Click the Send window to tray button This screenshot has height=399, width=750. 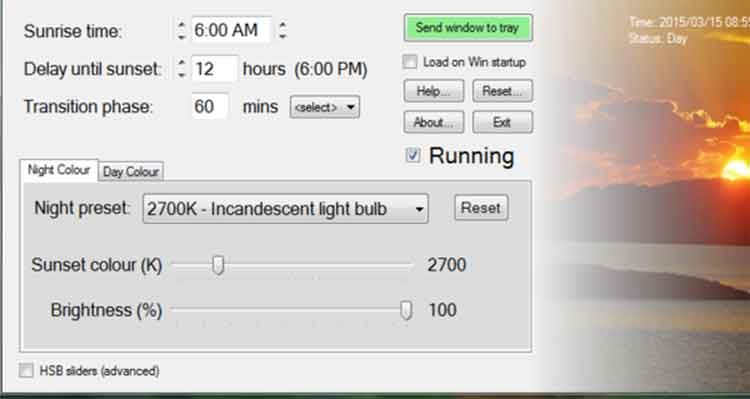point(468,28)
